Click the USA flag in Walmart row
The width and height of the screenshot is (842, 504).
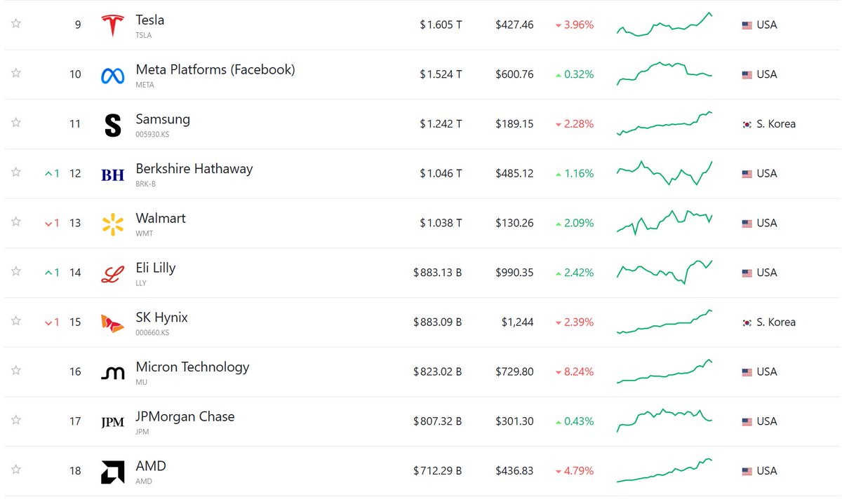[x=747, y=224]
